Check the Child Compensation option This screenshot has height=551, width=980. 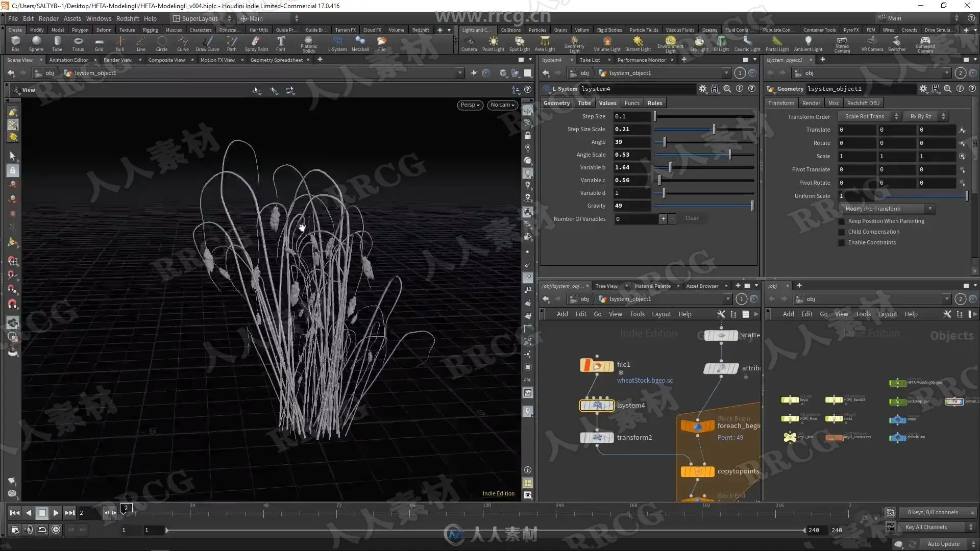pos(842,232)
